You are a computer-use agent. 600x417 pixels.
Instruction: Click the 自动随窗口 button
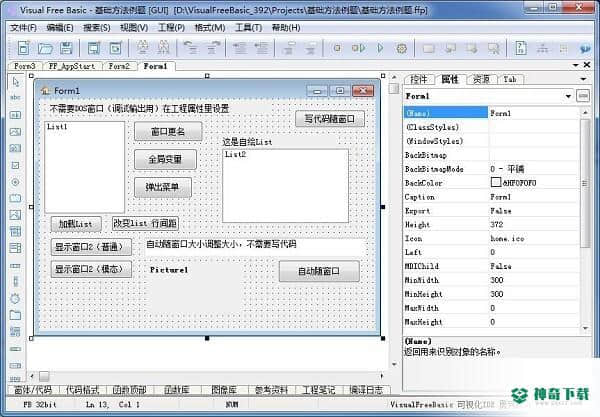[319, 271]
